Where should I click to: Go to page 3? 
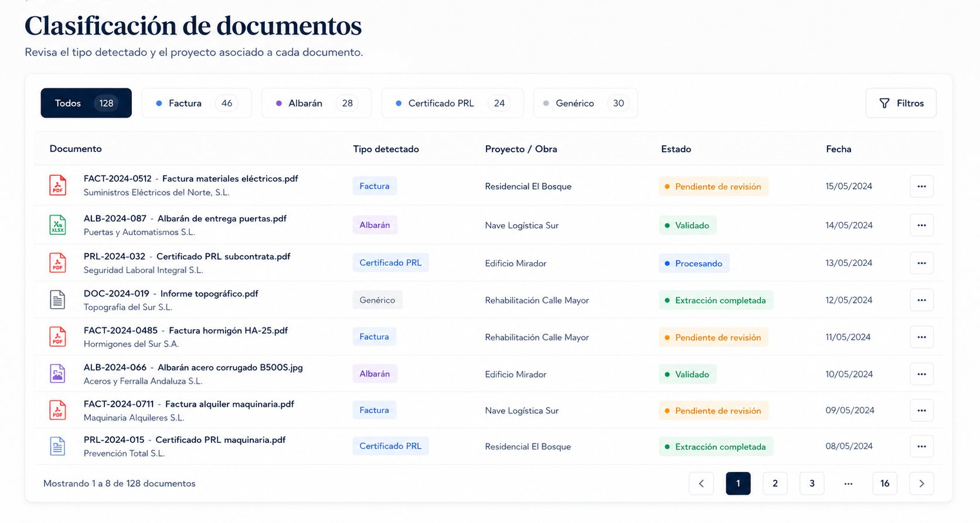pyautogui.click(x=812, y=483)
